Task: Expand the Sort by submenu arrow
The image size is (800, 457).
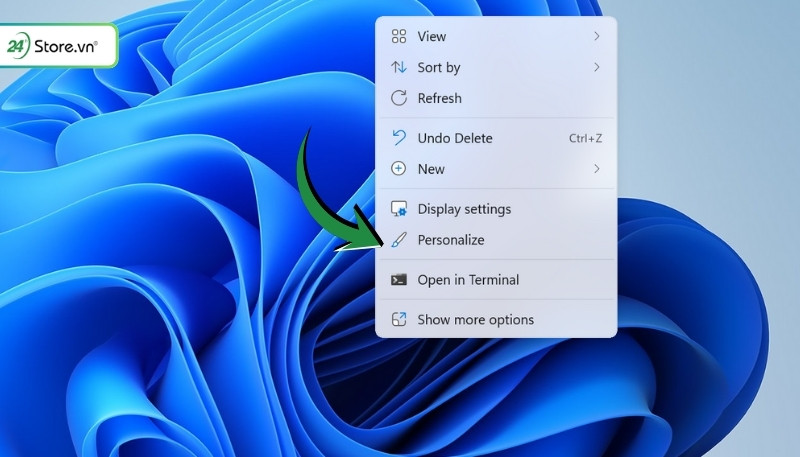Action: point(597,68)
